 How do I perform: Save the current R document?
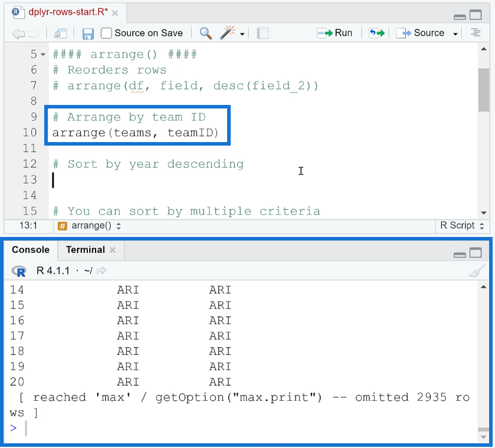pos(88,34)
